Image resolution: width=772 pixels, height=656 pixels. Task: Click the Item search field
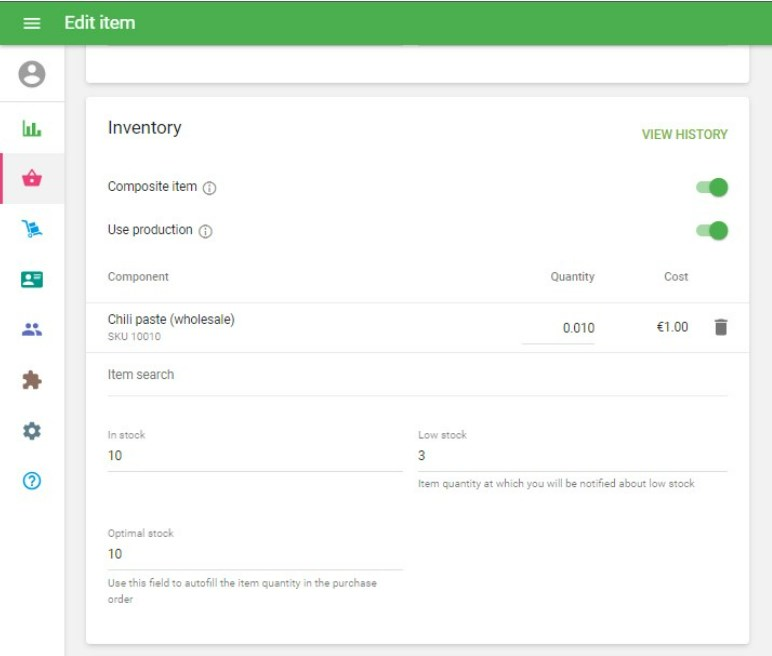click(x=417, y=375)
